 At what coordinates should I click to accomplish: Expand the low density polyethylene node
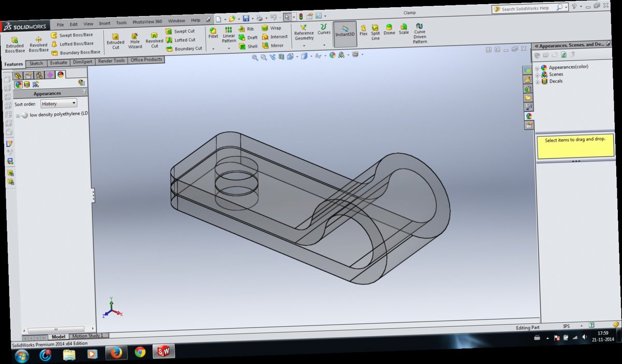click(x=17, y=115)
